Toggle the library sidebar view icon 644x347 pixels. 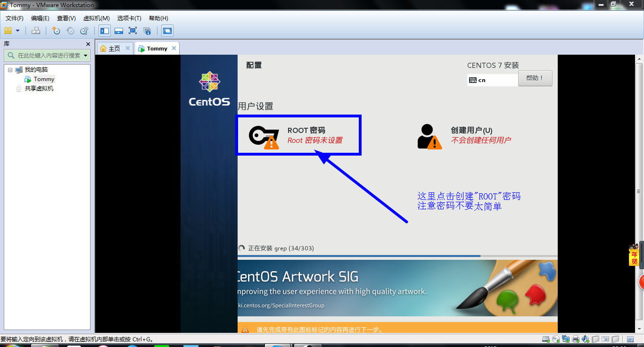(x=105, y=31)
